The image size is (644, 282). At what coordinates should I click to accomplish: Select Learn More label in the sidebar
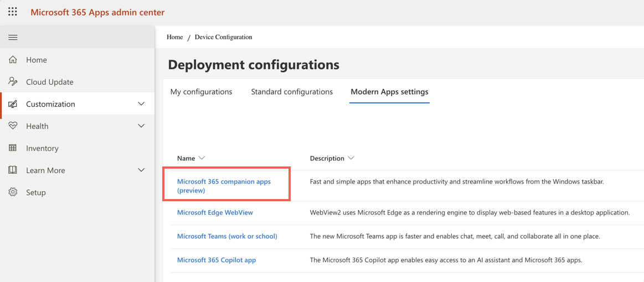pyautogui.click(x=45, y=170)
